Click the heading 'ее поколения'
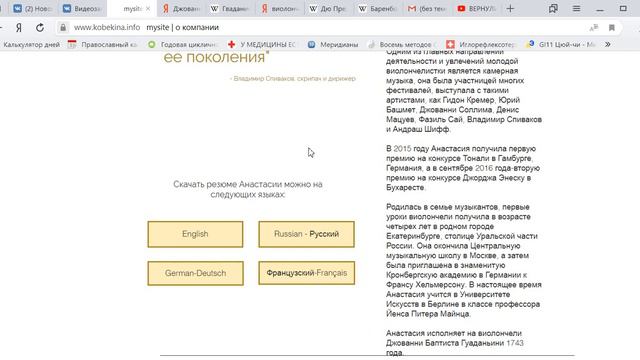640x360 pixels. click(x=216, y=58)
